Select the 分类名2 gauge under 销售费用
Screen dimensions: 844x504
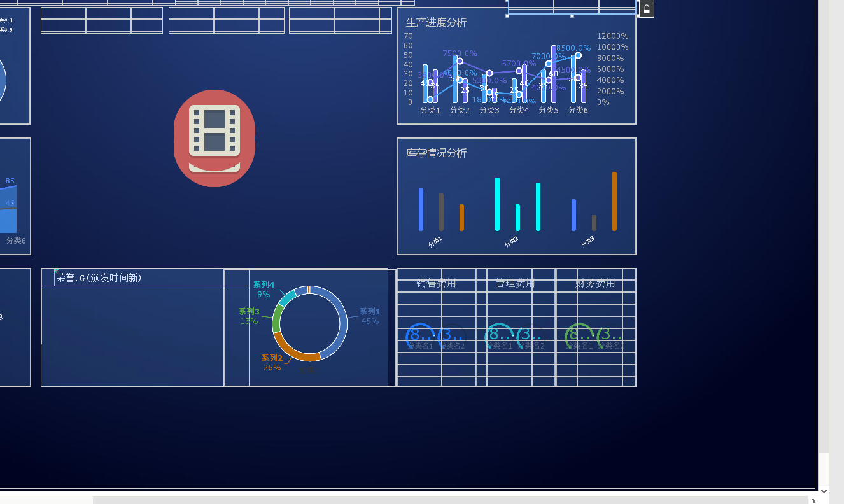click(453, 337)
